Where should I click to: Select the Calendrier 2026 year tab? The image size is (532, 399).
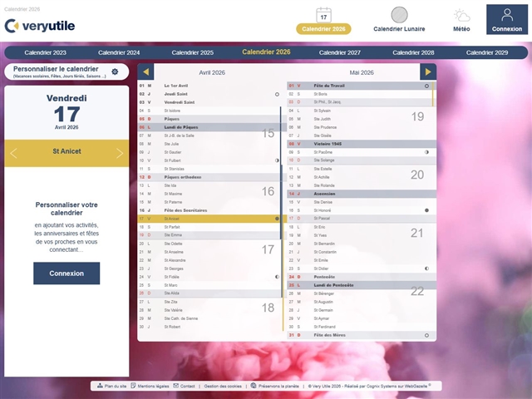(266, 52)
